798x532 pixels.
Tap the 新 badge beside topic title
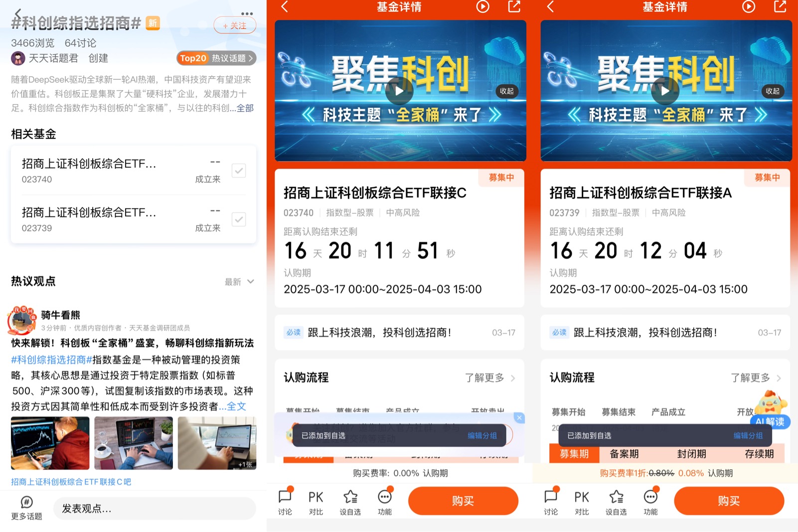(153, 23)
